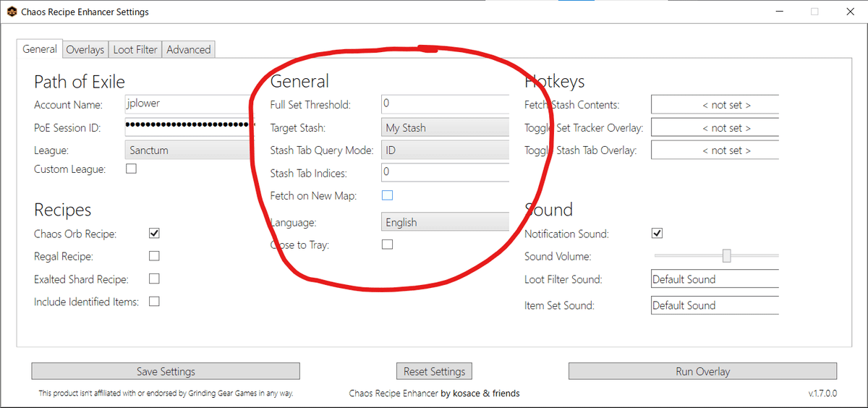Disable the Notification Sound checkbox
The height and width of the screenshot is (408, 868).
pyautogui.click(x=657, y=233)
